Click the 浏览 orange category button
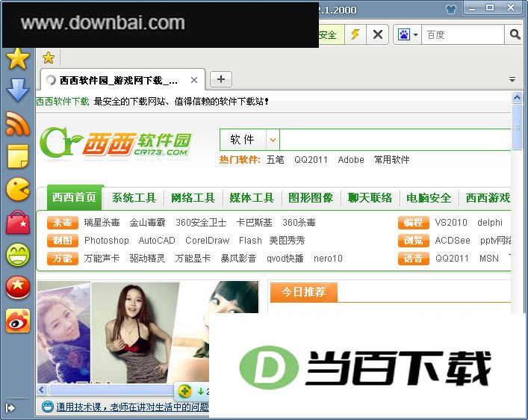The image size is (528, 420). pyautogui.click(x=413, y=241)
